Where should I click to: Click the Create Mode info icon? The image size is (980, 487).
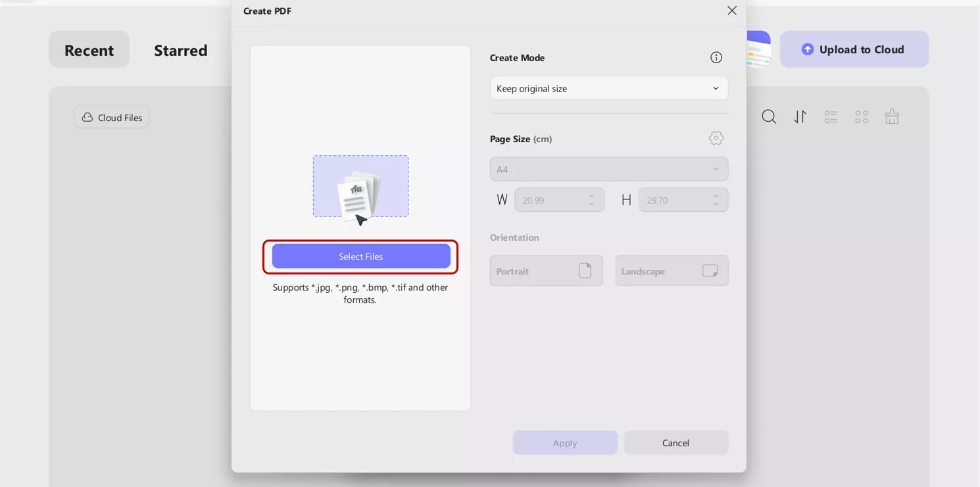pos(716,58)
